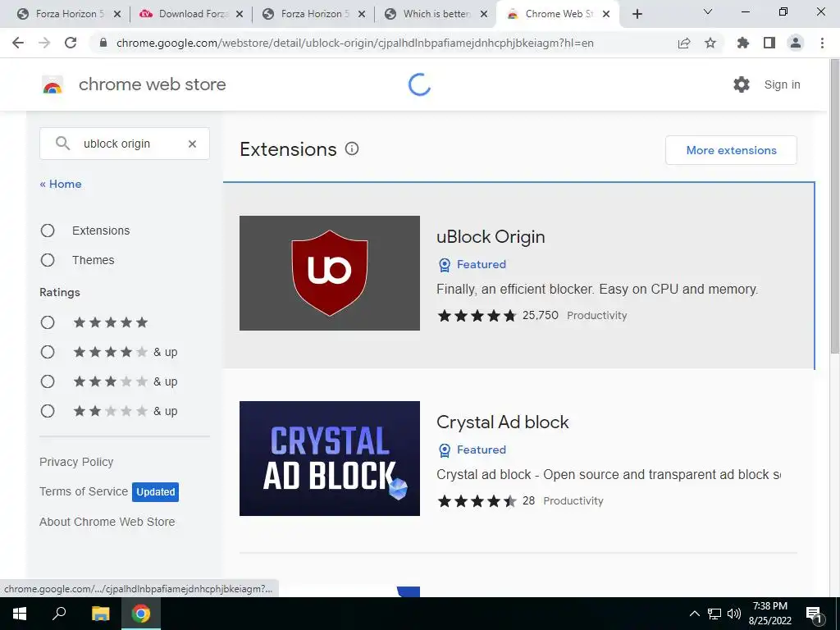Go back using the browser back arrow
Image resolution: width=840 pixels, height=630 pixels.
tap(18, 43)
